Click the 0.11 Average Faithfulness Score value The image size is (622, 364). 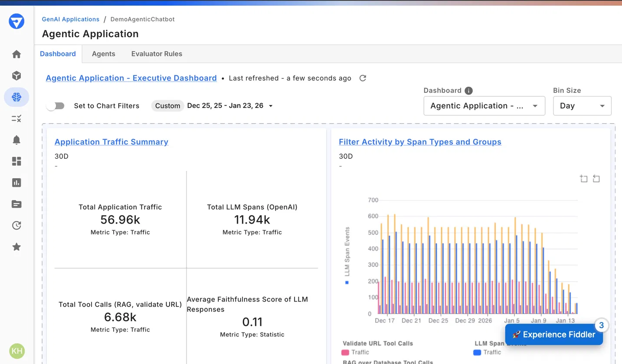tap(252, 322)
